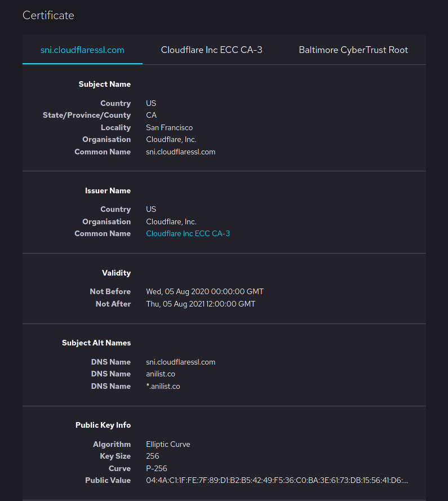Click the State/Province/County value CA

(151, 115)
